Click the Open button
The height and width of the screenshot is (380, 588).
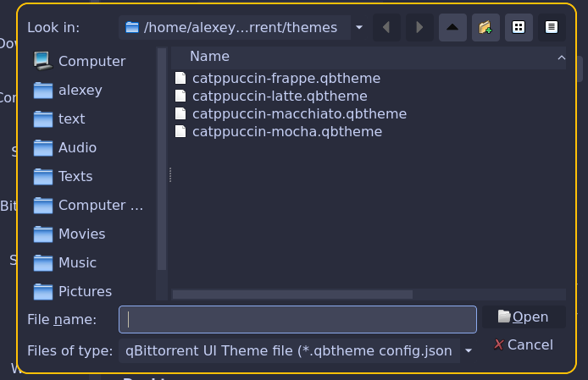tap(523, 317)
